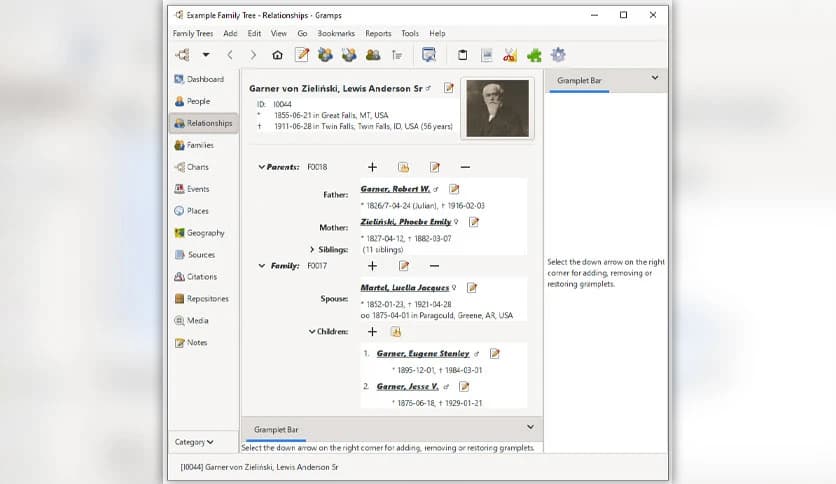The width and height of the screenshot is (836, 484).
Task: Edit parents family F0018 icon
Action: coord(435,167)
